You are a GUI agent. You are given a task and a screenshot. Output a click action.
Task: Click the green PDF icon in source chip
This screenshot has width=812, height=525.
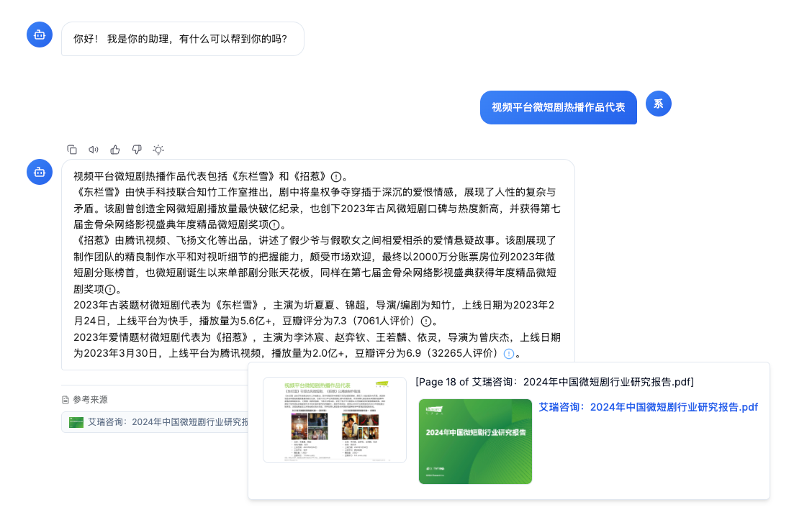[77, 421]
